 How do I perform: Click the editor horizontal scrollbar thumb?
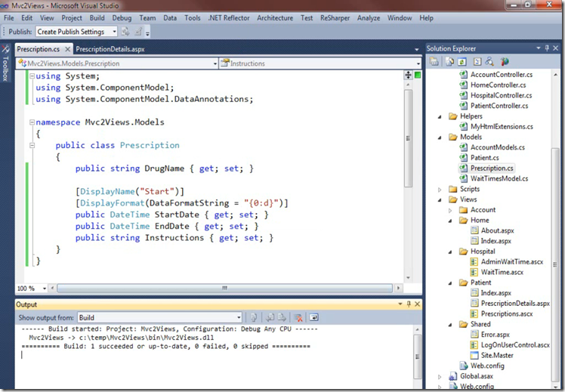[x=225, y=289]
